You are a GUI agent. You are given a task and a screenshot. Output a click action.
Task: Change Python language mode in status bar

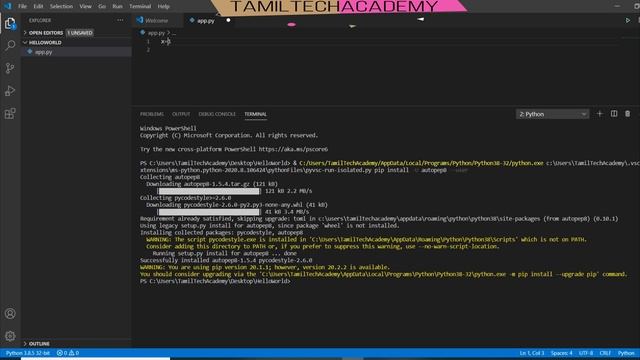pyautogui.click(x=626, y=353)
